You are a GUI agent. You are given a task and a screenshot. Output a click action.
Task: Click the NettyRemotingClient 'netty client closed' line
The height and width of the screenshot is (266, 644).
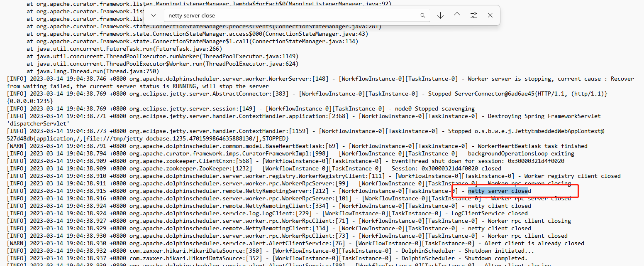pyautogui.click(x=290, y=205)
